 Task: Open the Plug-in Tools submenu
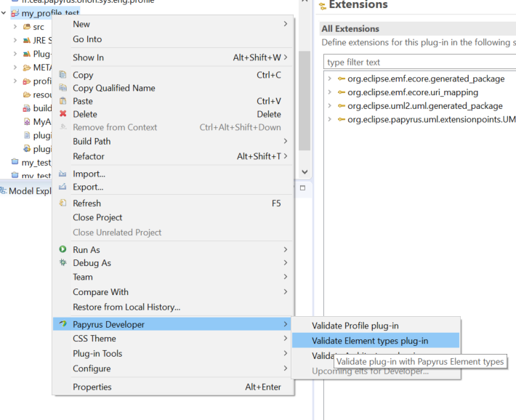coord(173,353)
